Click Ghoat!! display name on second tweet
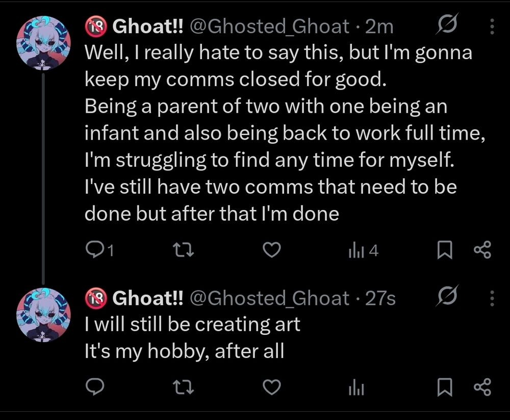This screenshot has width=510, height=420. [148, 298]
